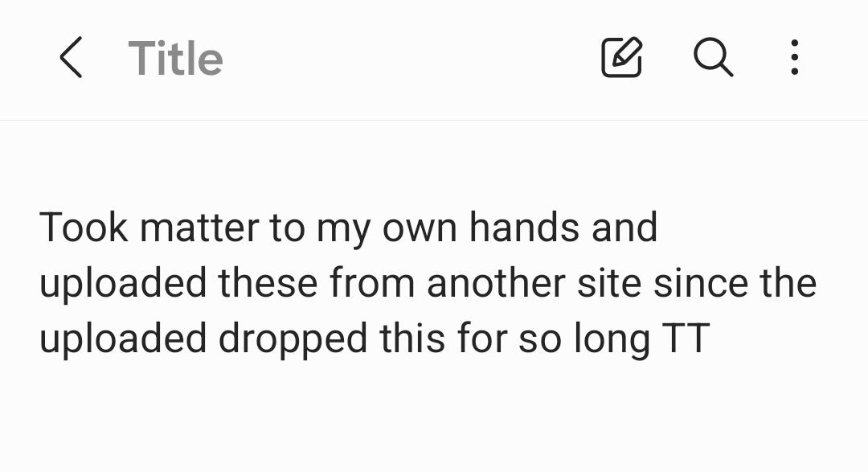The width and height of the screenshot is (868, 472).
Task: Place cursor after "TT" at note end
Action: click(710, 339)
